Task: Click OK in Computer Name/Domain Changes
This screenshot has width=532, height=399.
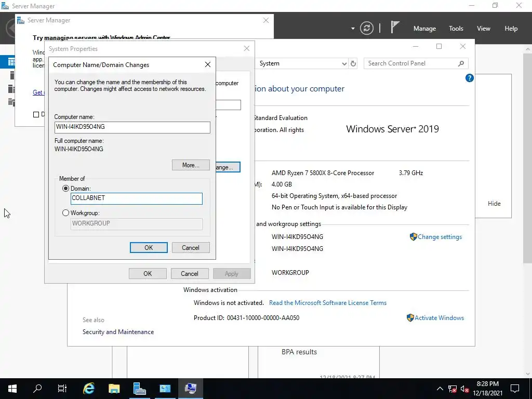Action: (149, 248)
